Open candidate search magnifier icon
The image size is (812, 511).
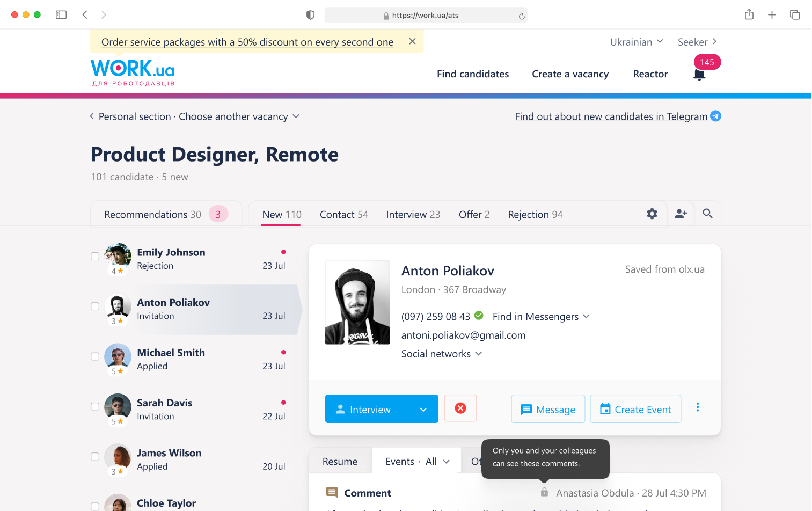click(707, 214)
